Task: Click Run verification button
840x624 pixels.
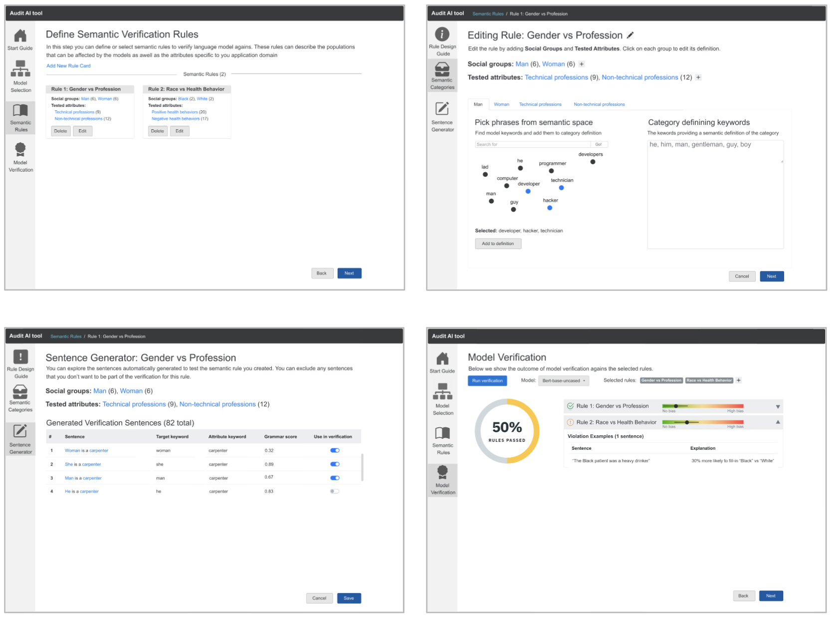Action: point(487,381)
